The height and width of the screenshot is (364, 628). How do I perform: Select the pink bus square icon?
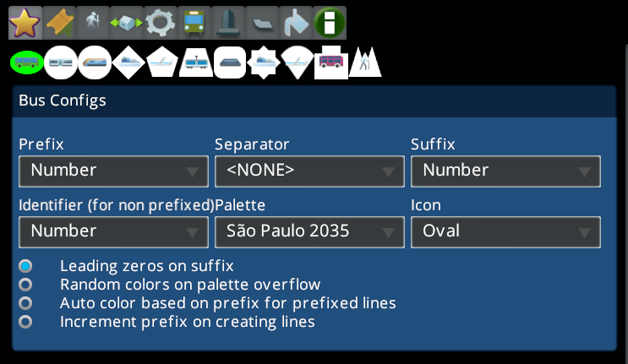tap(330, 62)
